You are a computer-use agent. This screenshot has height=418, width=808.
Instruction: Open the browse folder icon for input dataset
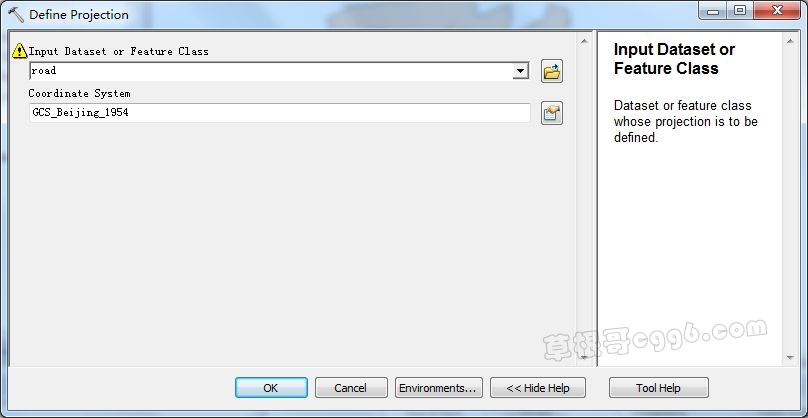tap(551, 71)
